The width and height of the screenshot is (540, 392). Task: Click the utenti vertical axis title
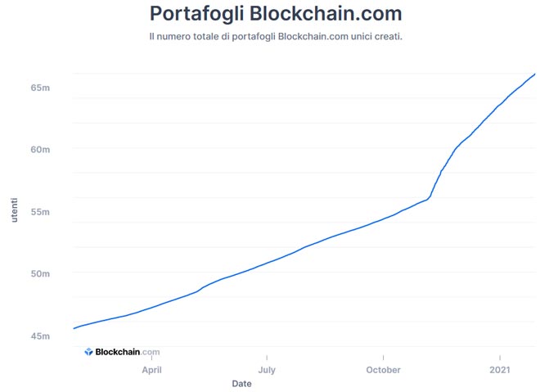(x=14, y=208)
